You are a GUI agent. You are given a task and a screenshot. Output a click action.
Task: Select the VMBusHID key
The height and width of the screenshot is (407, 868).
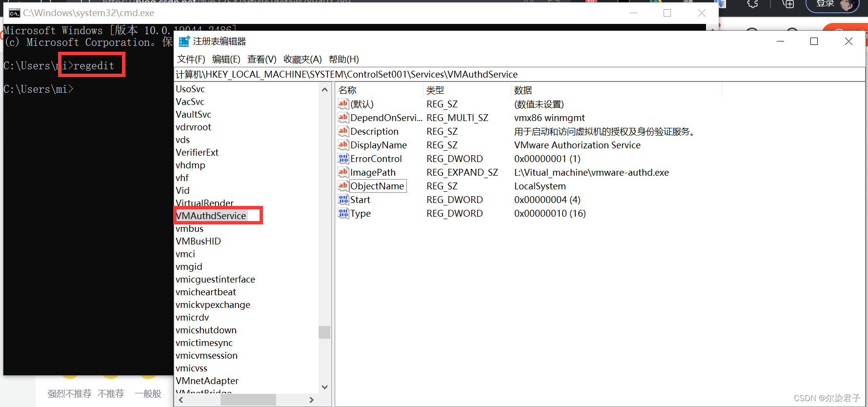point(198,241)
